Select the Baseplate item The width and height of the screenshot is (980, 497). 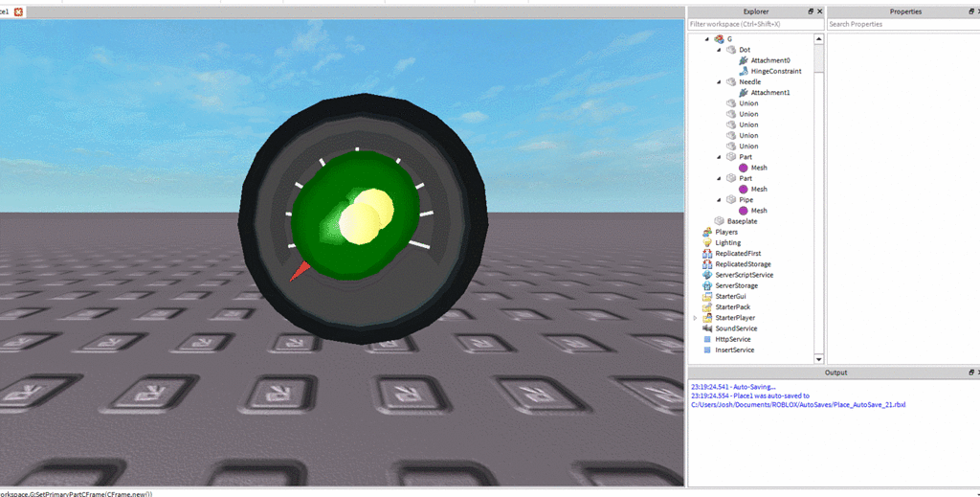[x=742, y=220]
